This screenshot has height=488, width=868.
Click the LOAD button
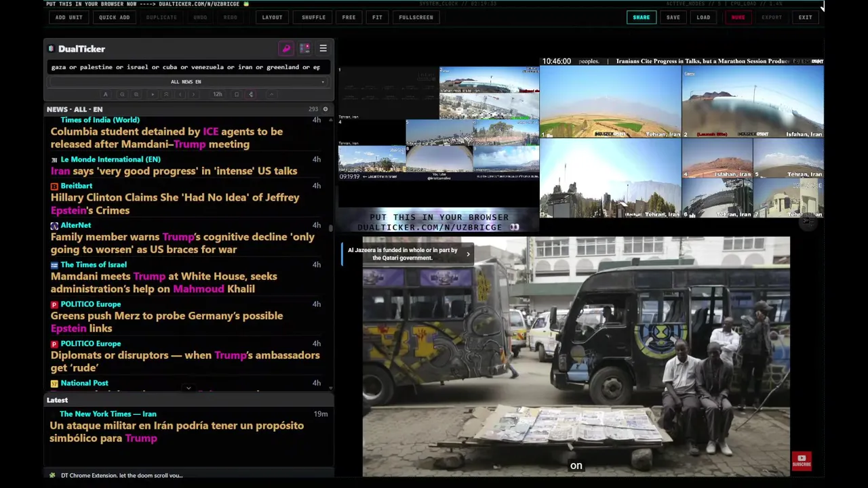point(703,17)
